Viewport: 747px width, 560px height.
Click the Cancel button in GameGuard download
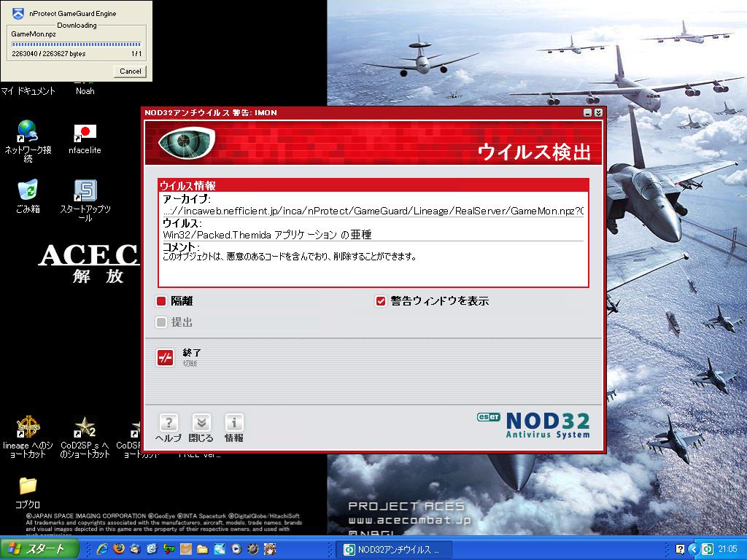point(130,71)
